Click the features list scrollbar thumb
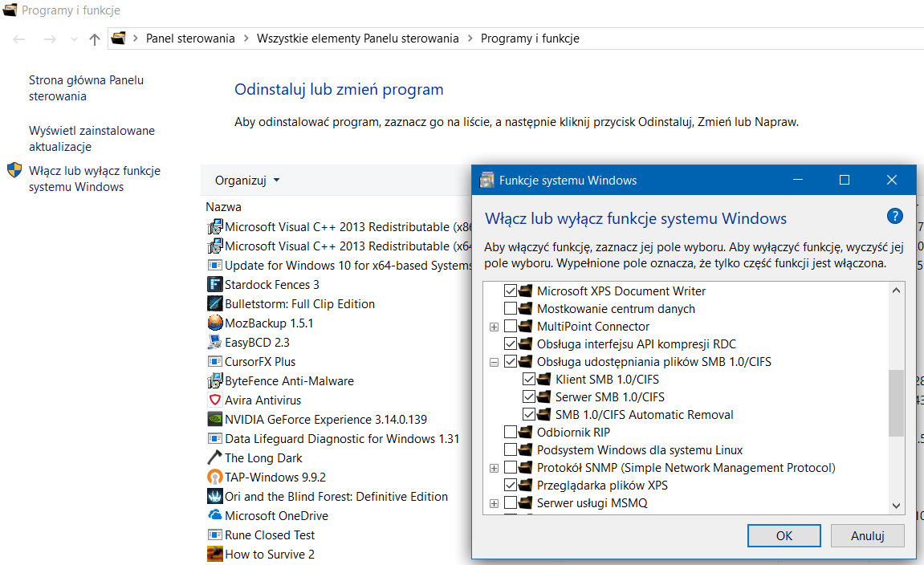Viewport: 924px width, 565px height. pyautogui.click(x=896, y=403)
